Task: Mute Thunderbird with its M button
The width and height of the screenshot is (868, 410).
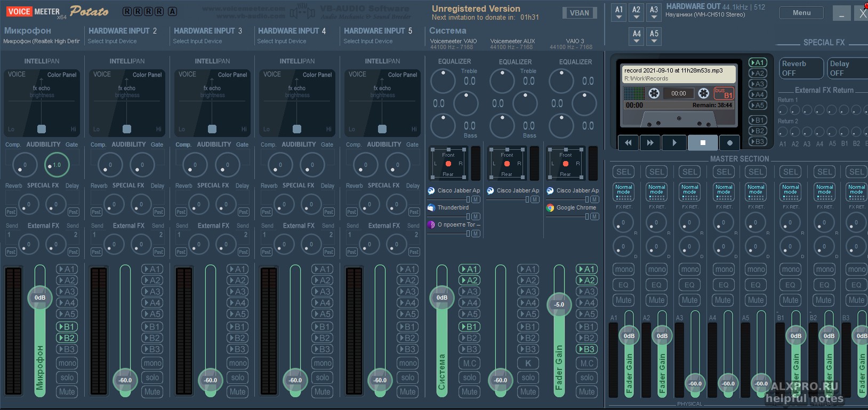Action: [476, 216]
